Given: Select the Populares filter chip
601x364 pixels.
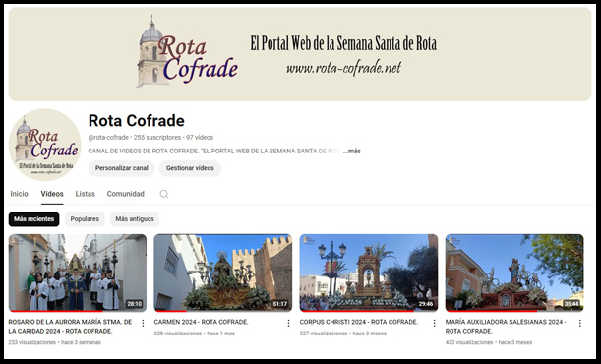Looking at the screenshot, I should pos(85,219).
